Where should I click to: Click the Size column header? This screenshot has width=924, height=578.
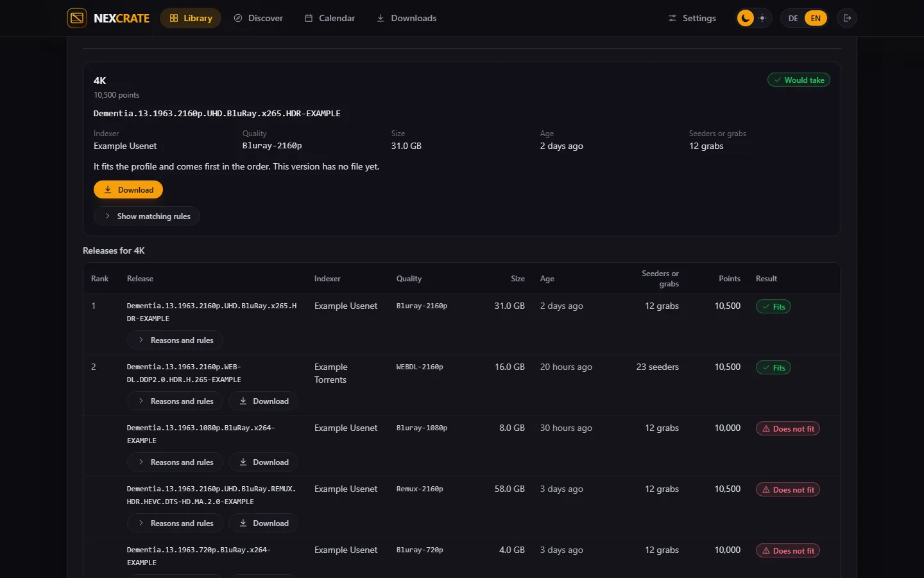[x=518, y=279]
